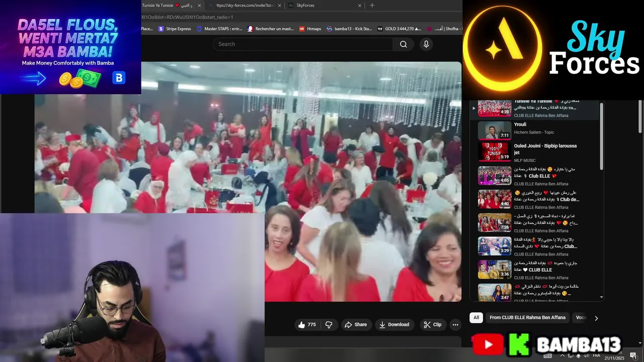Dislike the video with the thumbs-down icon
Screen dimensions: 644x362
point(329,325)
